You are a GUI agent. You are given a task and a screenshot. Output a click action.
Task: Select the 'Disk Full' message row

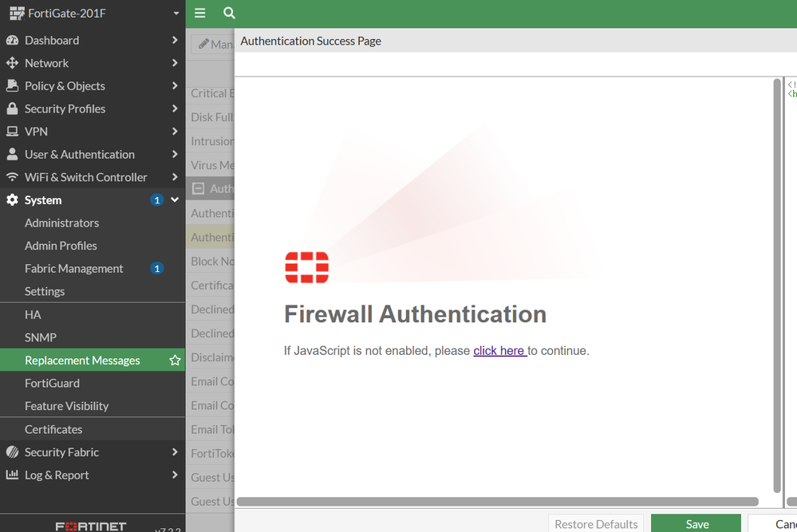point(211,117)
